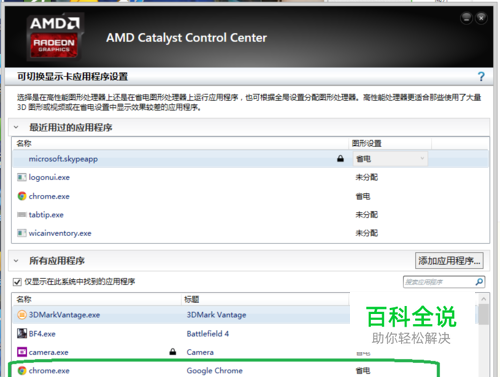Click the scrollbar up arrow in applications list
Image resolution: width=500 pixels, height=377 pixels.
[x=483, y=299]
